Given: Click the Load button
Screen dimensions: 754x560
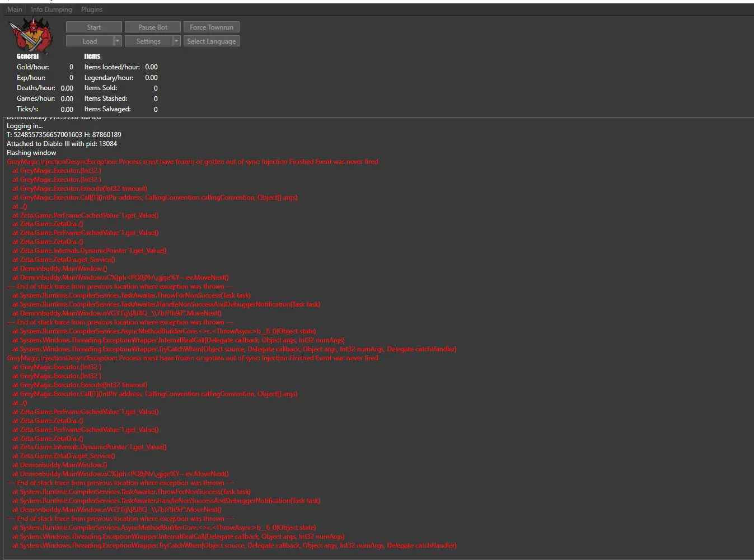Looking at the screenshot, I should (90, 41).
